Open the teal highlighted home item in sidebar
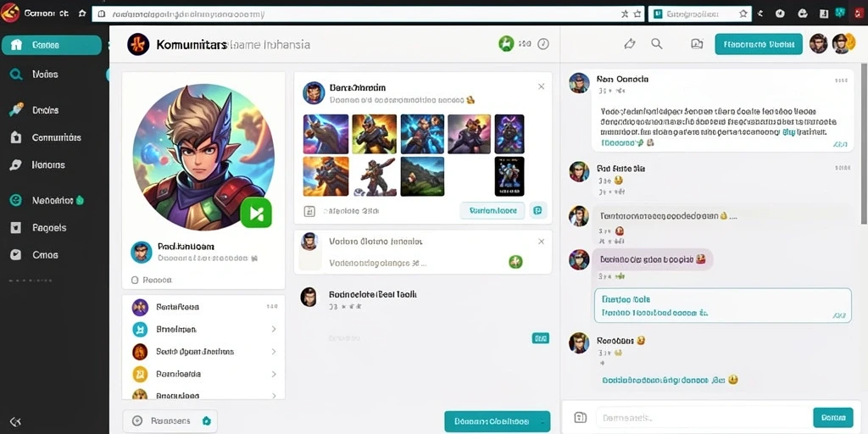This screenshot has height=434, width=868. [x=52, y=45]
